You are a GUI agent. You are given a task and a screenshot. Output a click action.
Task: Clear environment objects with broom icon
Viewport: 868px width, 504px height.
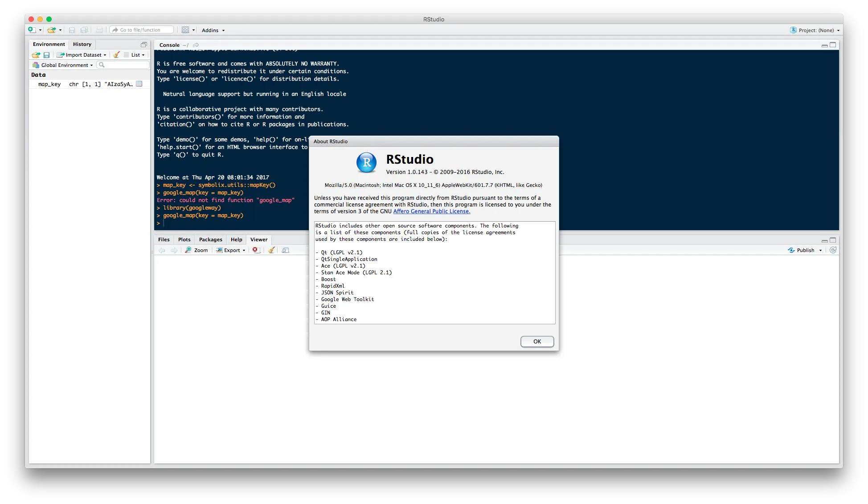pos(116,55)
